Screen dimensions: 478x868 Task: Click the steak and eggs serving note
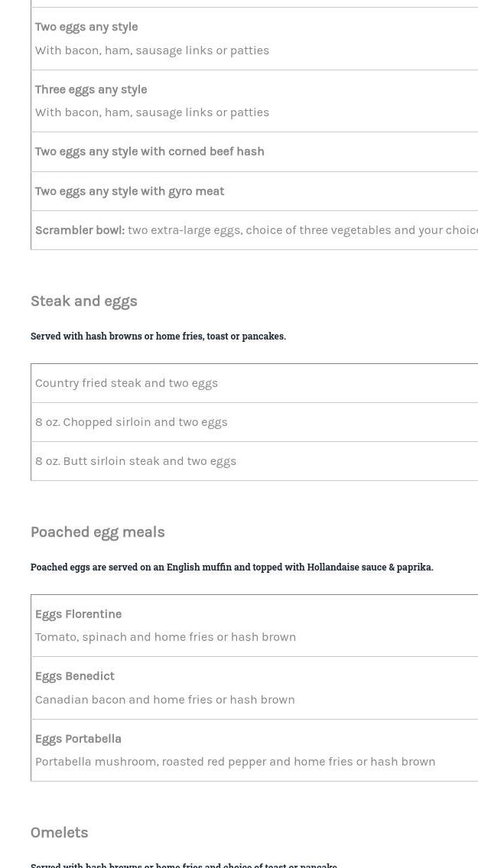[x=158, y=336]
